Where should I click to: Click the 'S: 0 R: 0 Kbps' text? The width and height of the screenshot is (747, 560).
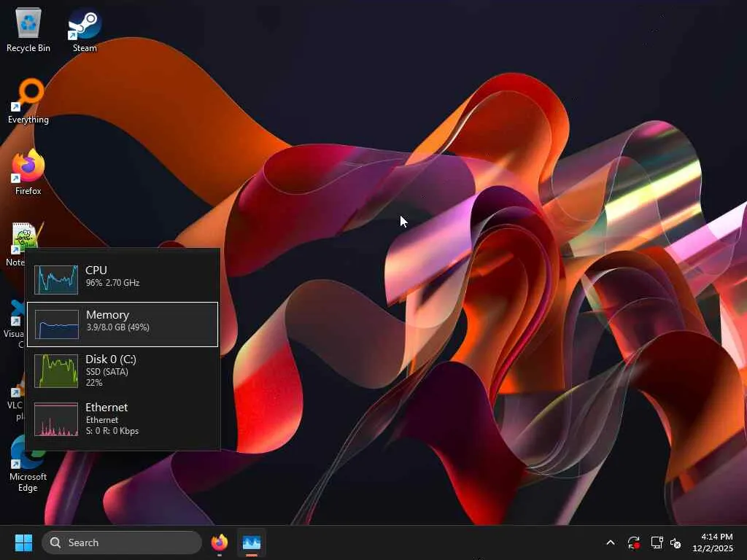[112, 431]
